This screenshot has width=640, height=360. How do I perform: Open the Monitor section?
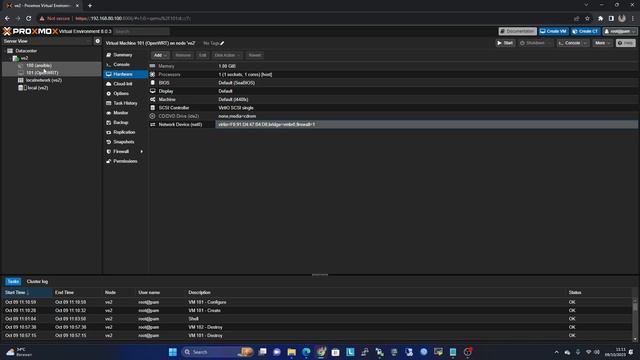click(120, 113)
